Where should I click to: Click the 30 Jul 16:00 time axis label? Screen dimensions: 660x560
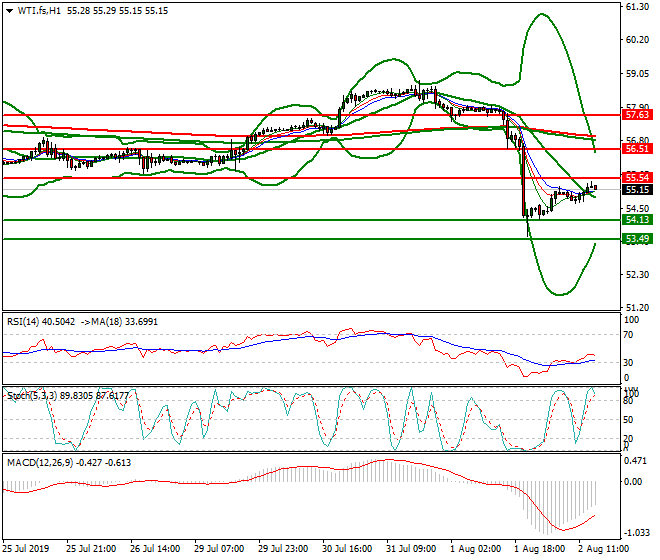[x=347, y=549]
